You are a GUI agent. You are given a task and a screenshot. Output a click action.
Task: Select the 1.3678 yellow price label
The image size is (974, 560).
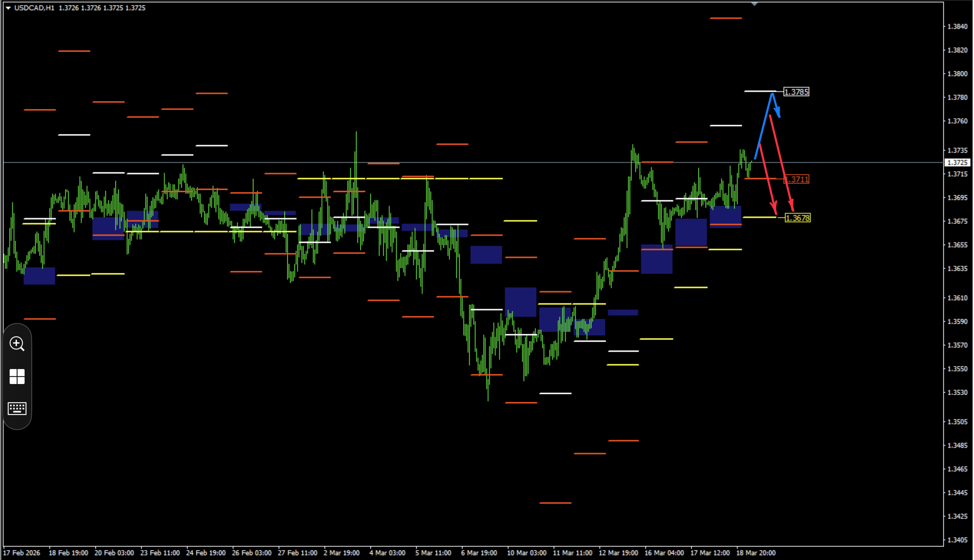pos(798,218)
